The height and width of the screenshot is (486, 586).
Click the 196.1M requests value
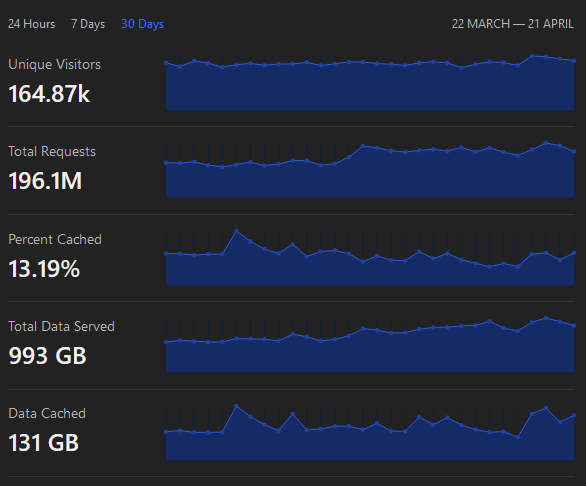coord(45,181)
